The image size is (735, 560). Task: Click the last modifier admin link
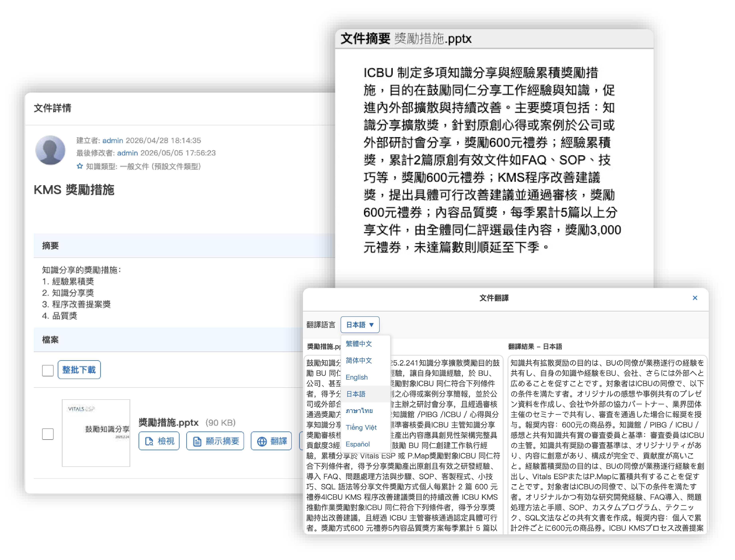pyautogui.click(x=127, y=153)
